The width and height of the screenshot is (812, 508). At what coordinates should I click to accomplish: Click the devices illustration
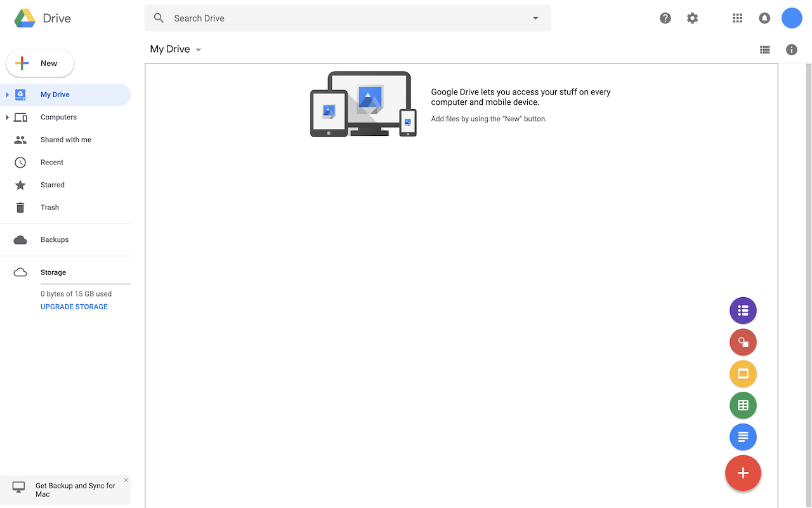[x=363, y=104]
